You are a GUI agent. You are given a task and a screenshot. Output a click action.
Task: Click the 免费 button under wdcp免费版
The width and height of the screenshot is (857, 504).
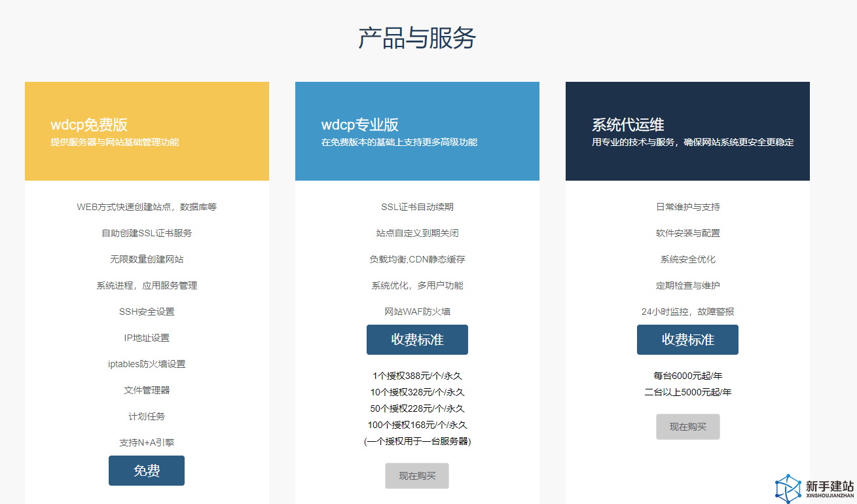[x=147, y=471]
